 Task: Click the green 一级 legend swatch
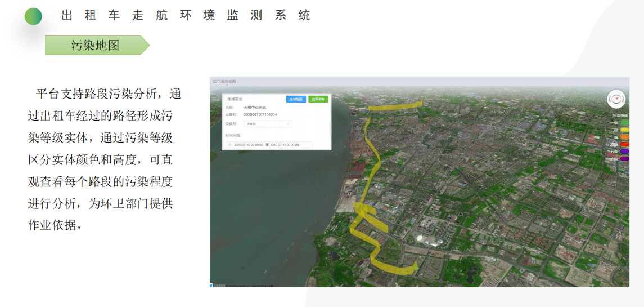(624, 123)
